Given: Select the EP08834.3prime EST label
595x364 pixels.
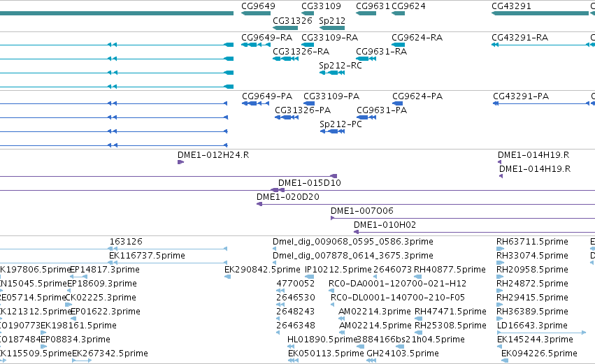Looking at the screenshot, I should 75,340.
